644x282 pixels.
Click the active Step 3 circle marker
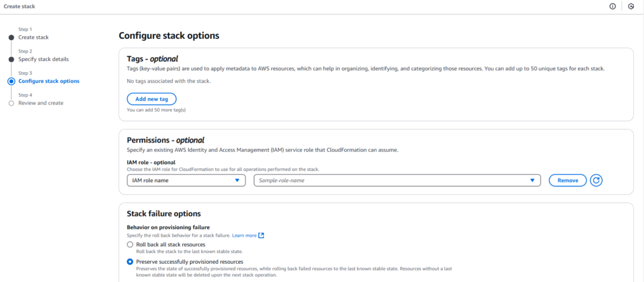click(x=11, y=81)
